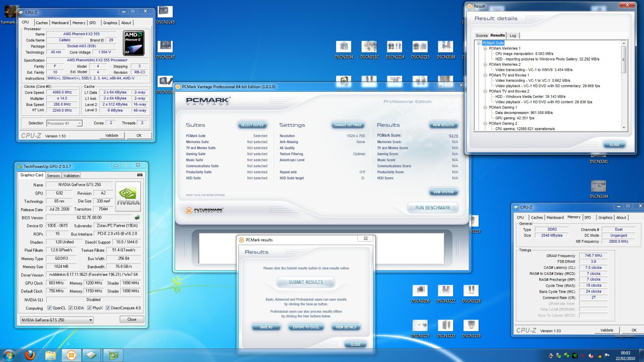The height and width of the screenshot is (362, 644).
Task: Select the DSCN3192 desktop icon
Action: 369,50
